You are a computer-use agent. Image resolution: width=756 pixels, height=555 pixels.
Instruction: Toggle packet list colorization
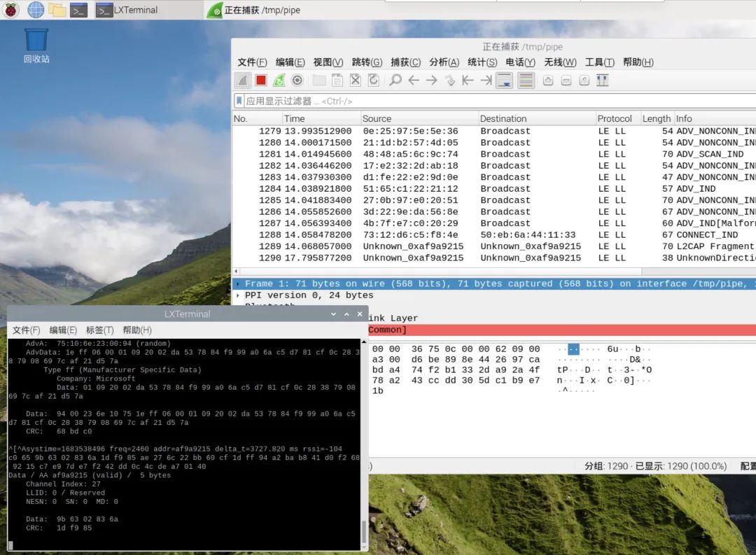[526, 80]
